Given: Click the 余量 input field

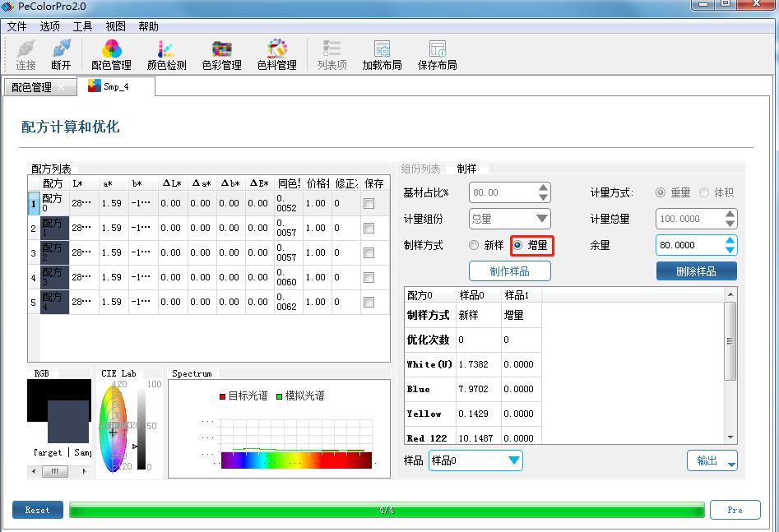Looking at the screenshot, I should click(x=689, y=245).
